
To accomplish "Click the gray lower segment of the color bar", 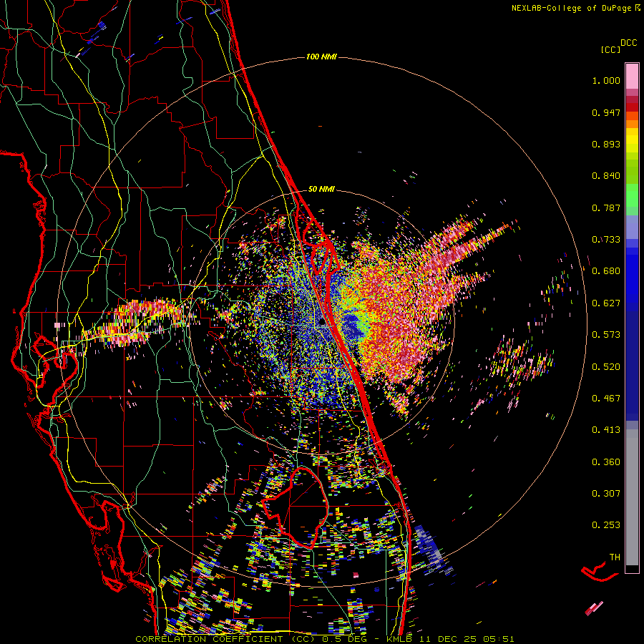I will tap(632, 497).
